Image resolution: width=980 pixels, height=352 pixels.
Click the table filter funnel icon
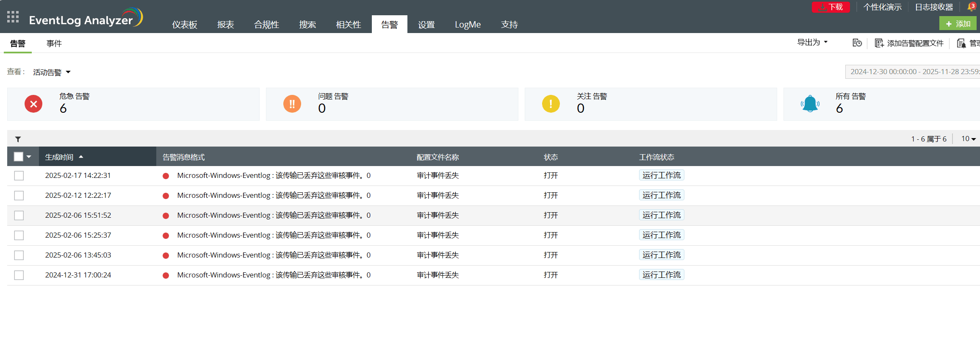(x=18, y=139)
